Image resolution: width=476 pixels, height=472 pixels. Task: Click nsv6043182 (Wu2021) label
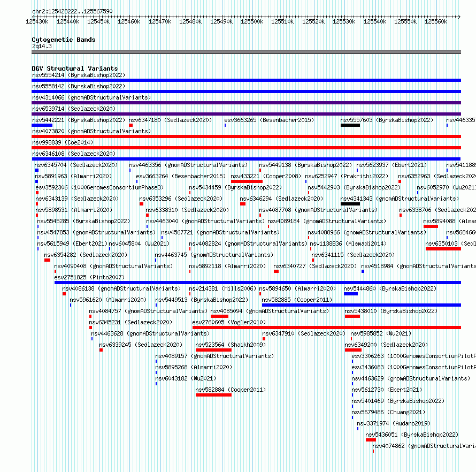click(x=186, y=378)
